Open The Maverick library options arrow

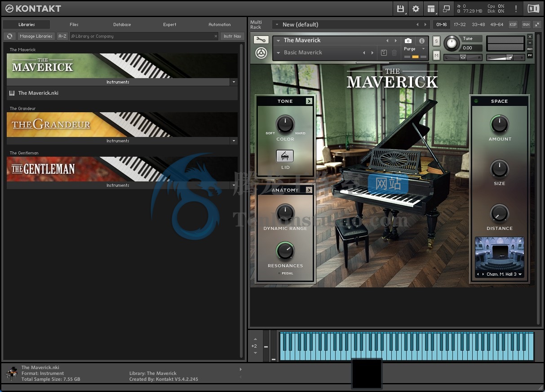[x=233, y=82]
